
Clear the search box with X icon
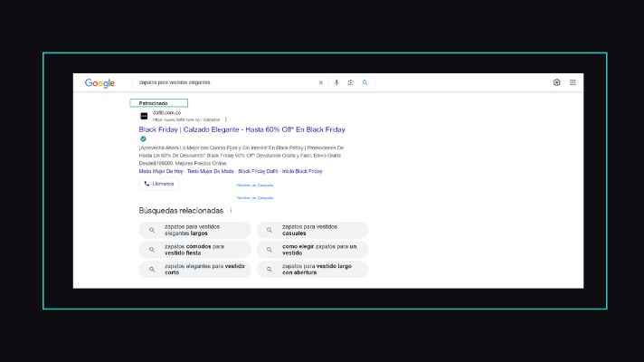[321, 82]
